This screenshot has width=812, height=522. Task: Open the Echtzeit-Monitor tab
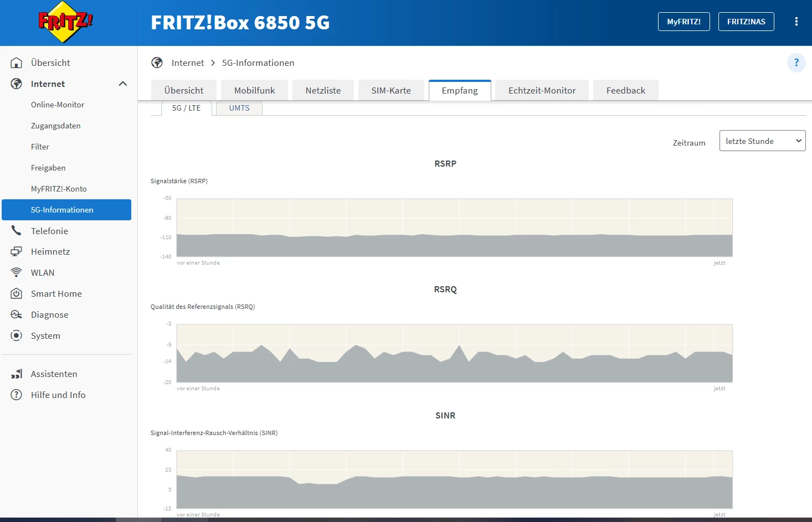(542, 90)
